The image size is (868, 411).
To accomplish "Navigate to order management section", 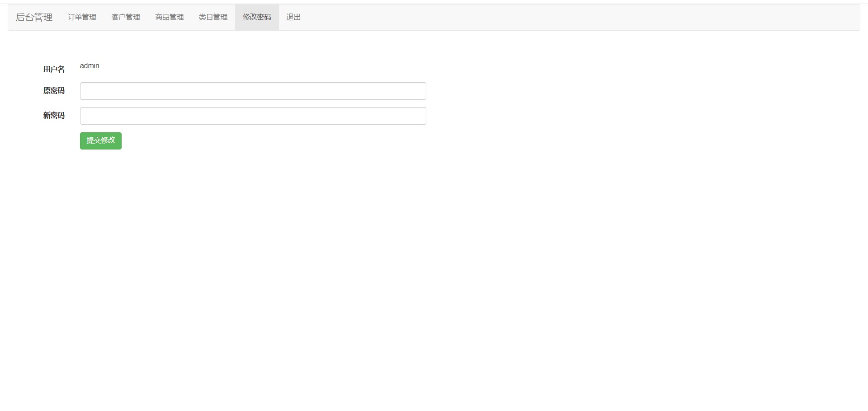I will point(82,17).
